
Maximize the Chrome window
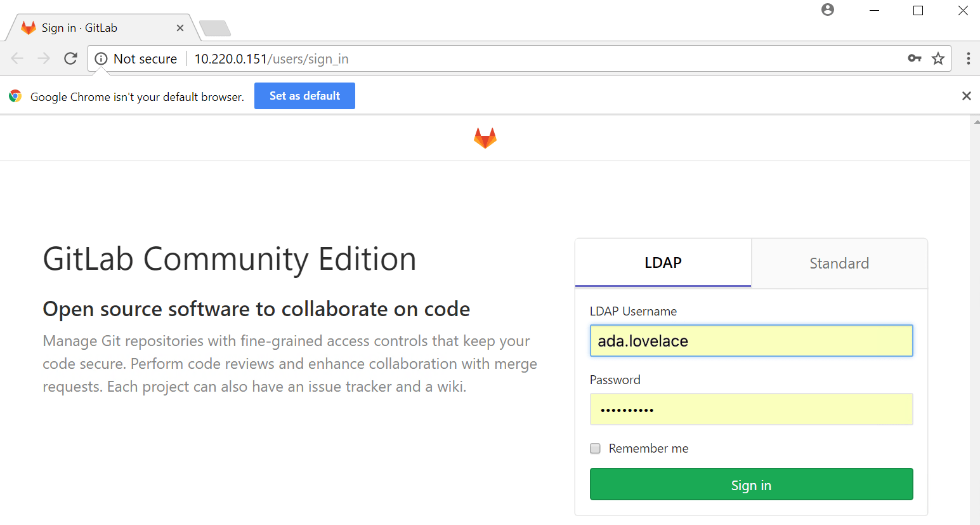pos(918,11)
